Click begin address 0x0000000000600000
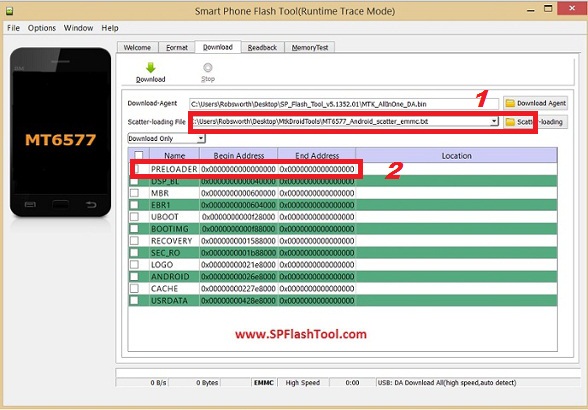588x410 pixels. coord(238,193)
